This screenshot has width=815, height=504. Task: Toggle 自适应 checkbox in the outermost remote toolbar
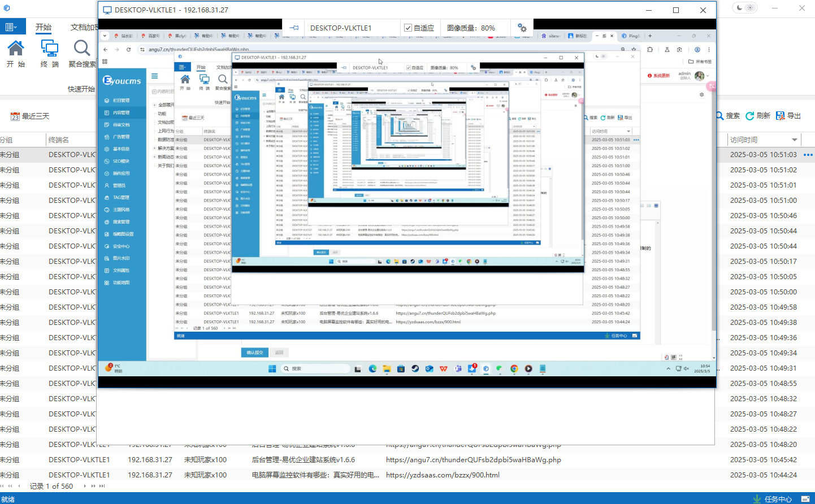408,28
